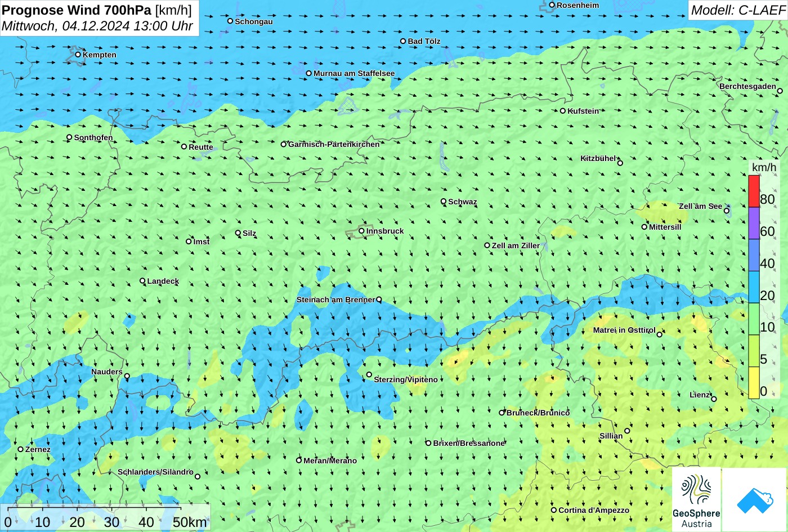Click the Berchtesgaden location marker

780,91
